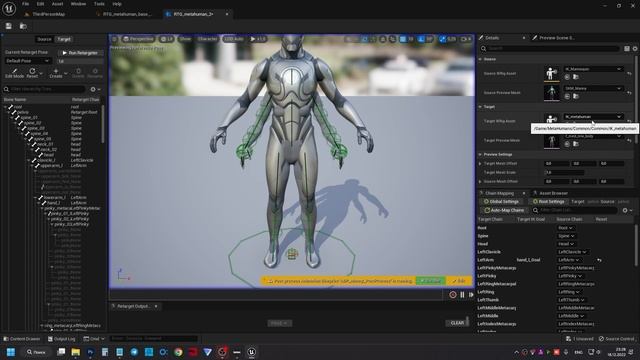Image resolution: width=640 pixels, height=360 pixels.
Task: Click the Details search field
Action: coord(550,49)
